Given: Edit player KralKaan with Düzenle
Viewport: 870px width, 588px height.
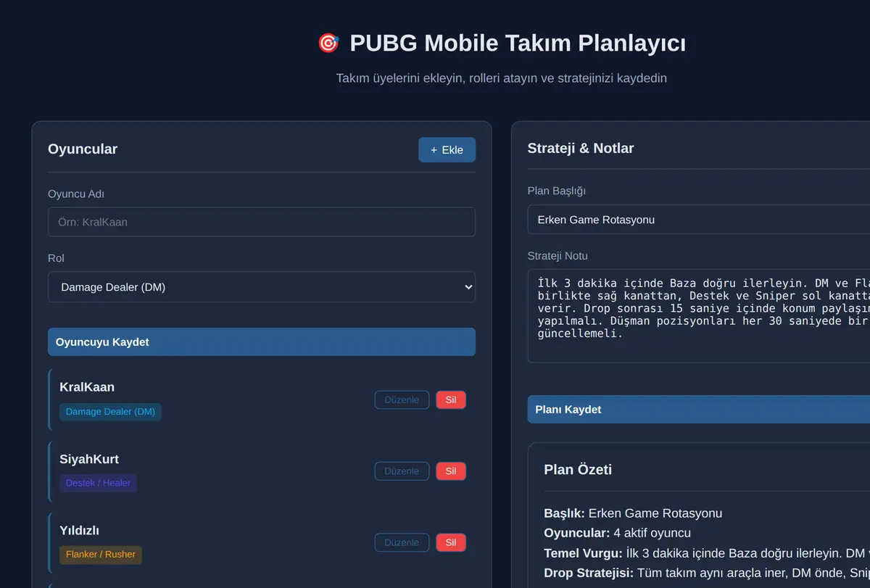Looking at the screenshot, I should (x=402, y=399).
